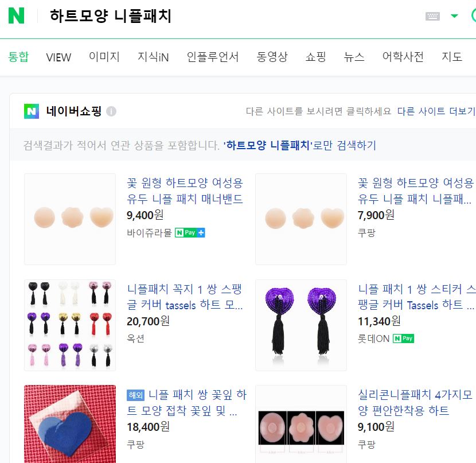Expand the search history dropdown arrow
The height and width of the screenshot is (463, 476).
pos(454,16)
